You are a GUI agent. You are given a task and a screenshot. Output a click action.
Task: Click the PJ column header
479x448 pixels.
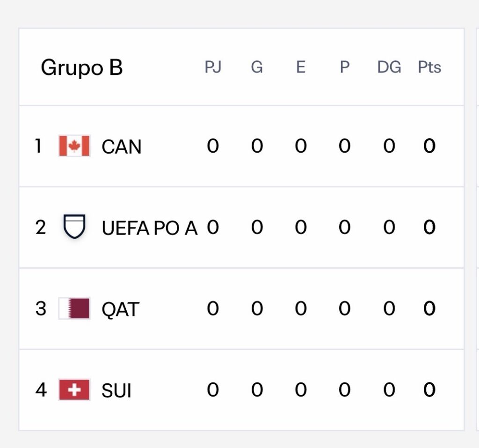pos(213,67)
